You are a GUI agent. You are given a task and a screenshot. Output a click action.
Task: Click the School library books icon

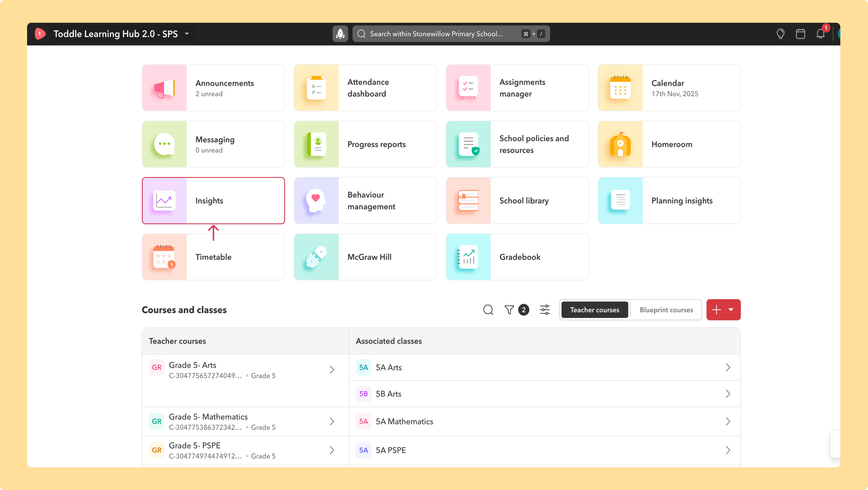[x=468, y=201]
